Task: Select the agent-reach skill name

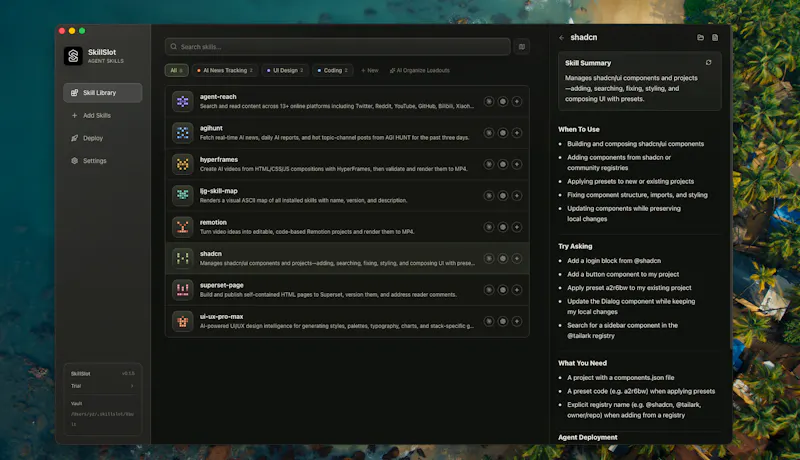Action: (218, 96)
